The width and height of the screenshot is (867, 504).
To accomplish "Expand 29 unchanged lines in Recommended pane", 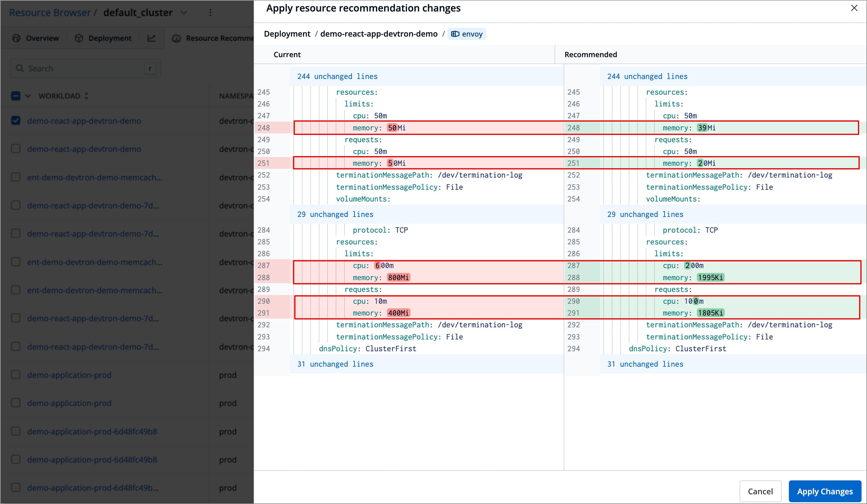I will pos(645,214).
